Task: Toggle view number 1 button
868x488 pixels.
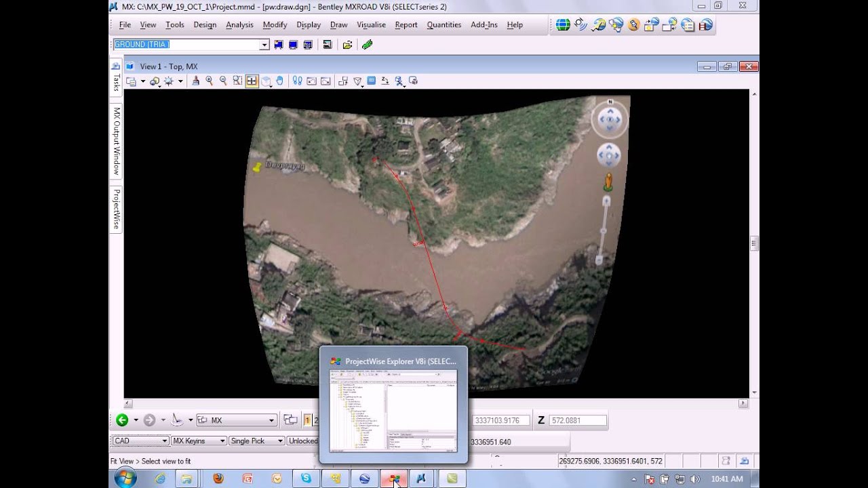Action: (307, 420)
